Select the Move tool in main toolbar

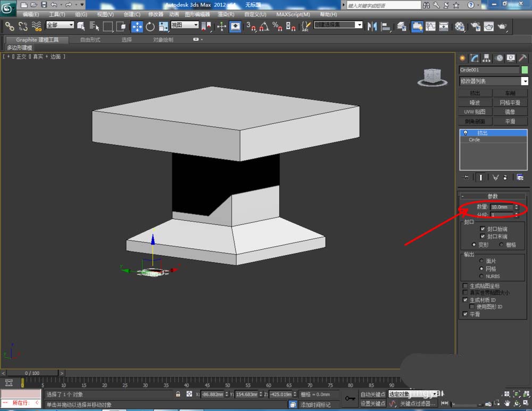point(137,27)
